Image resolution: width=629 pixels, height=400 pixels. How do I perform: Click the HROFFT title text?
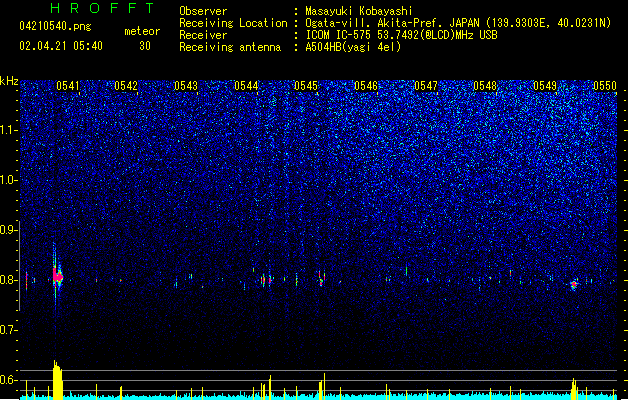(103, 8)
